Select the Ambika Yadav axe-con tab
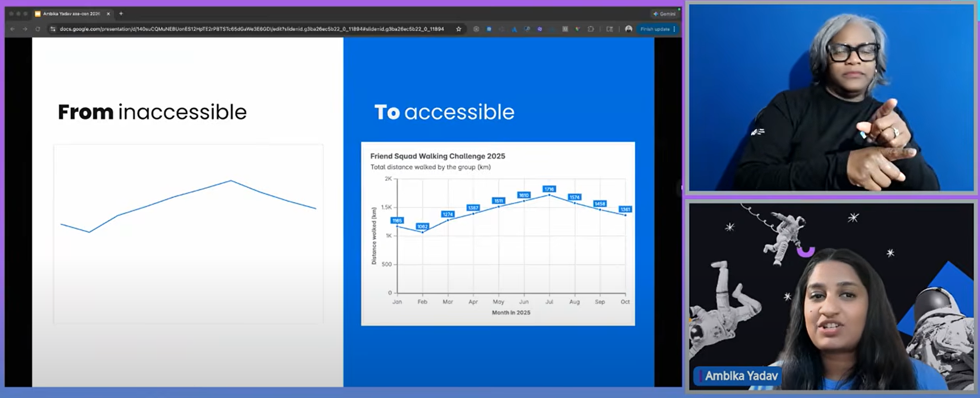980x398 pixels. click(71, 14)
